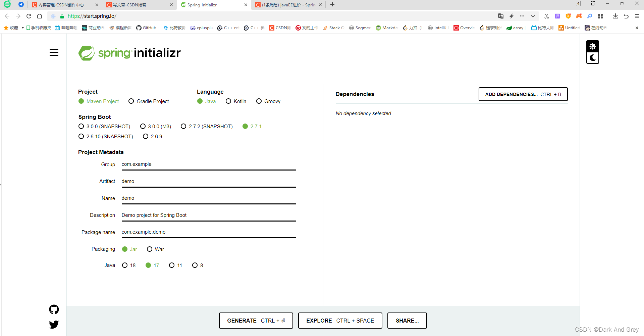Click the Spring Initializr logo
644x336 pixels.
click(129, 53)
